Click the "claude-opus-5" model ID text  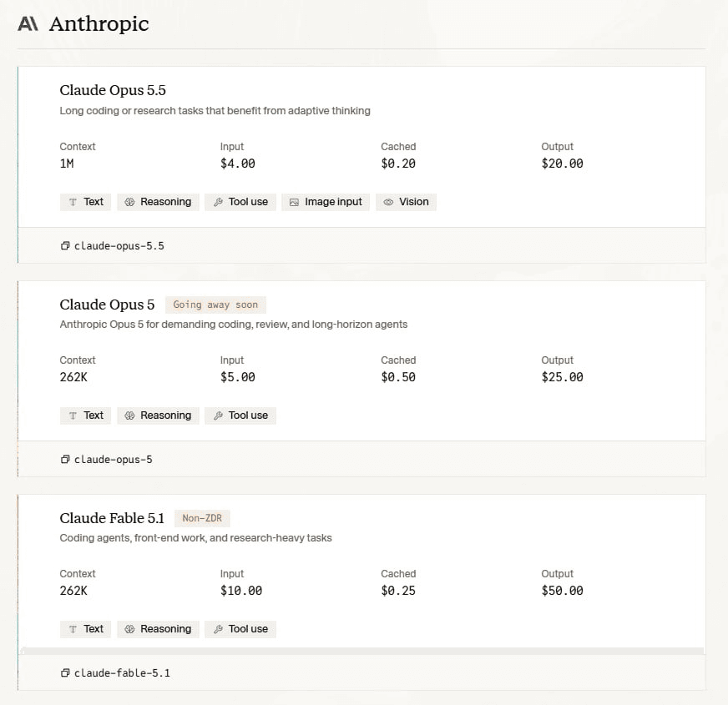(114, 460)
